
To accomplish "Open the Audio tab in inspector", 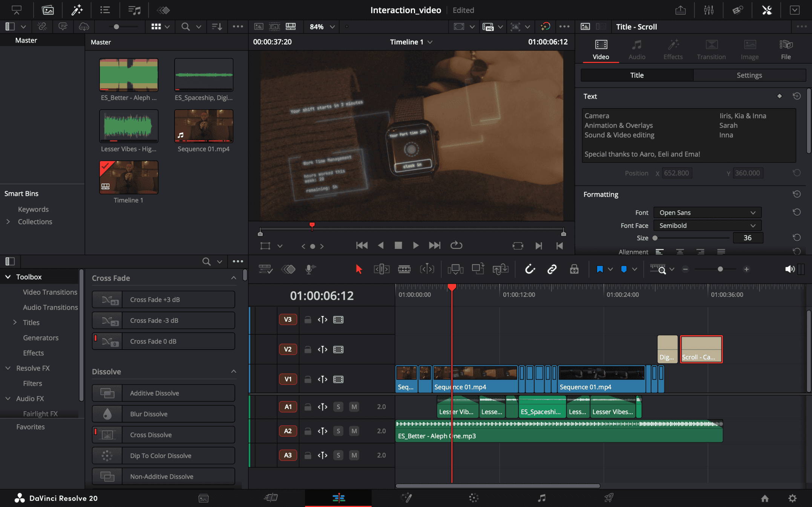I will click(x=637, y=49).
